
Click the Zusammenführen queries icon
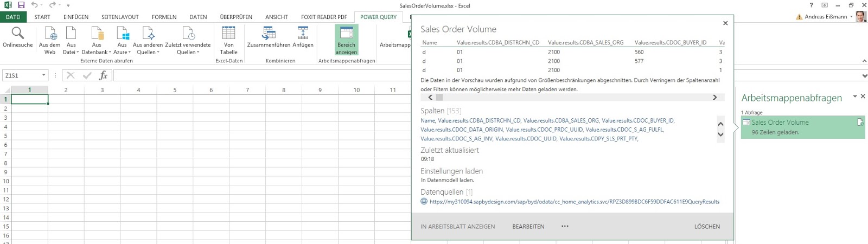tap(269, 34)
